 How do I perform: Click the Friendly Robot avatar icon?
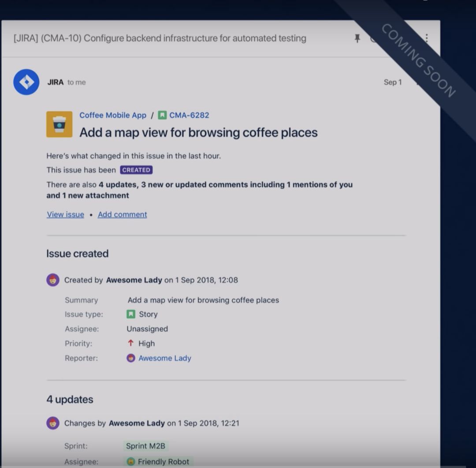131,462
